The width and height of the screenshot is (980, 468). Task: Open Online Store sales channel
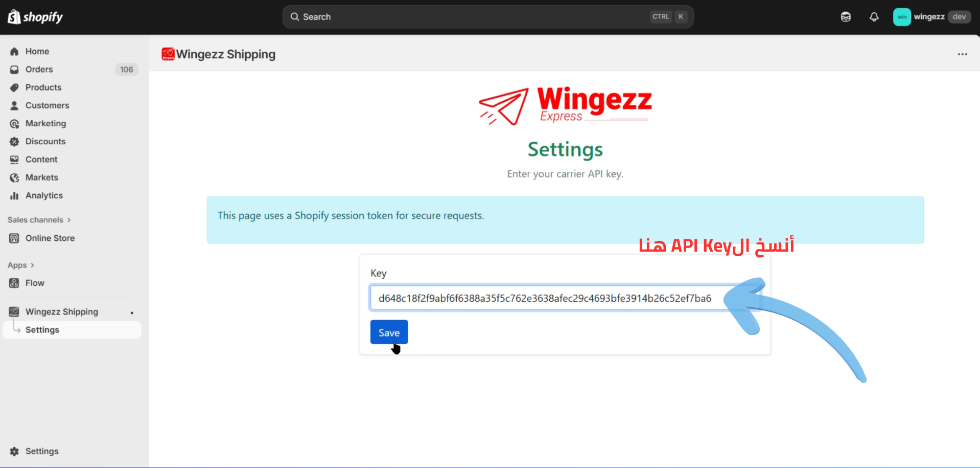click(50, 238)
